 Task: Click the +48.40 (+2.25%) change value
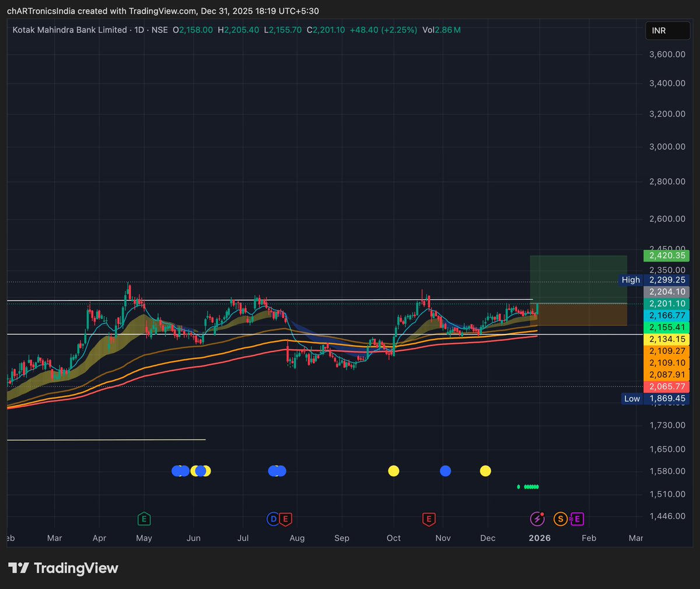point(383,30)
